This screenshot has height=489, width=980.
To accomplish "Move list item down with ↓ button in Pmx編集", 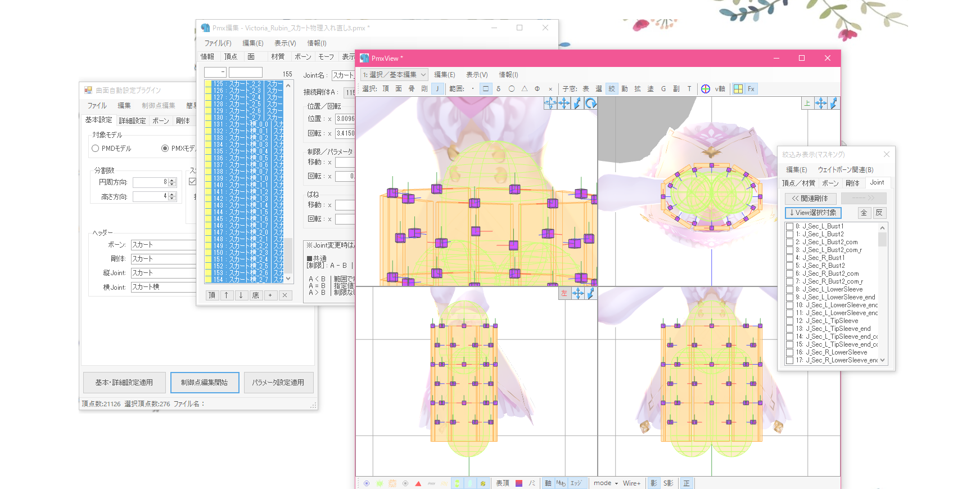I will pyautogui.click(x=241, y=295).
